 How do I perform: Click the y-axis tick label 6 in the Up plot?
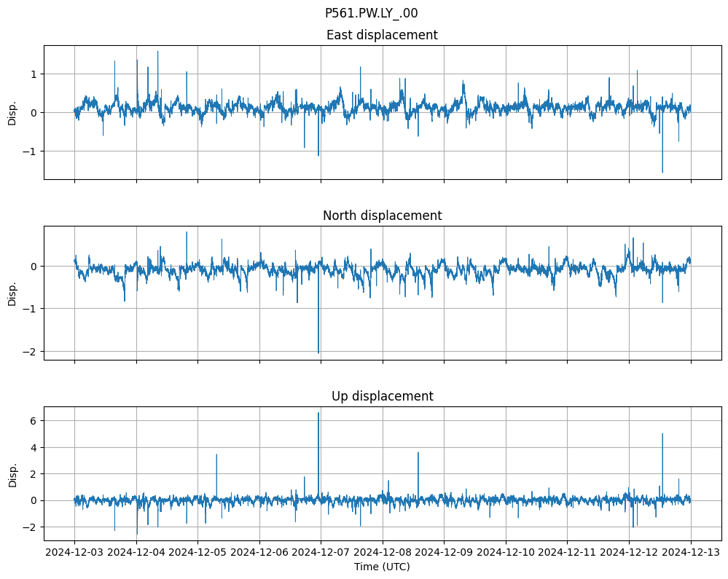pos(34,421)
